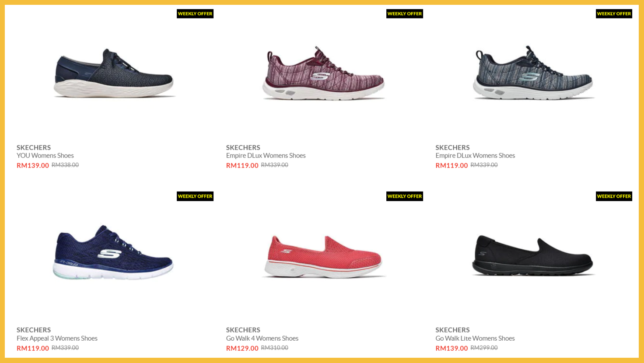Click the Weekly Offer badge on Go Walk Lite
644x363 pixels.
click(614, 196)
